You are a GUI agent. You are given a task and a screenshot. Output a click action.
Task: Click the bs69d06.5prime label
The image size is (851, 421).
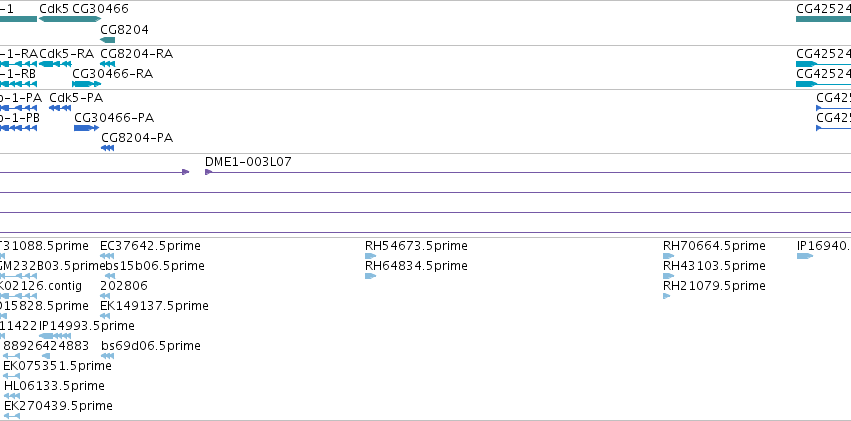pyautogui.click(x=151, y=346)
